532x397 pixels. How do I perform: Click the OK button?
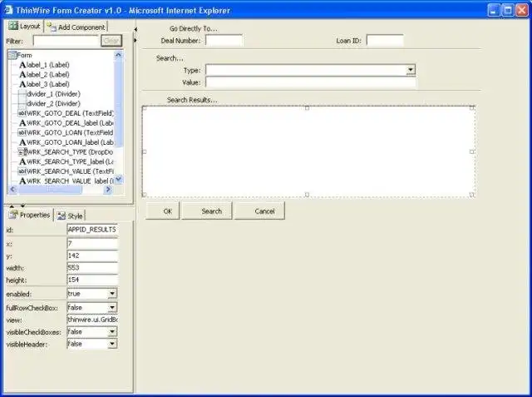(x=163, y=211)
